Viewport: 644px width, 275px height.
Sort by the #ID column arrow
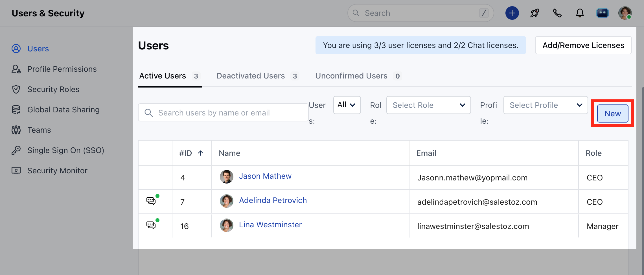click(x=201, y=153)
